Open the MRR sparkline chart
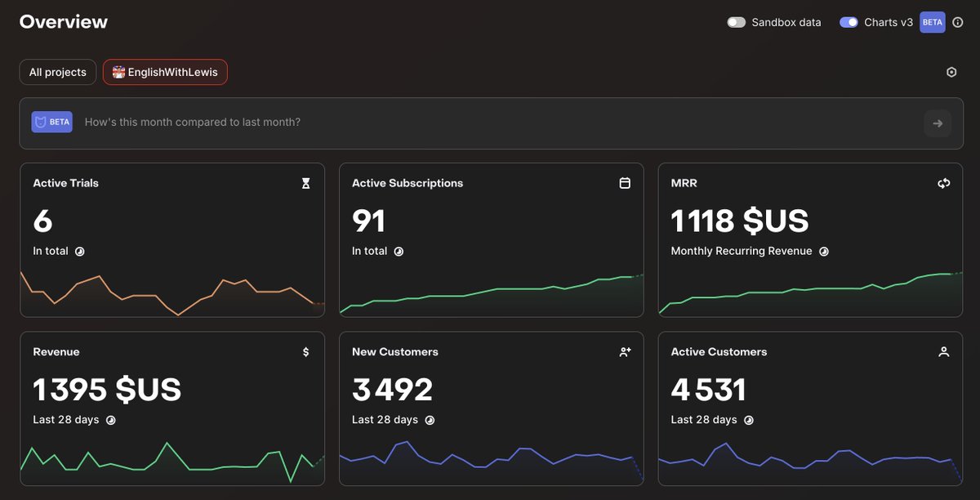 [811, 294]
